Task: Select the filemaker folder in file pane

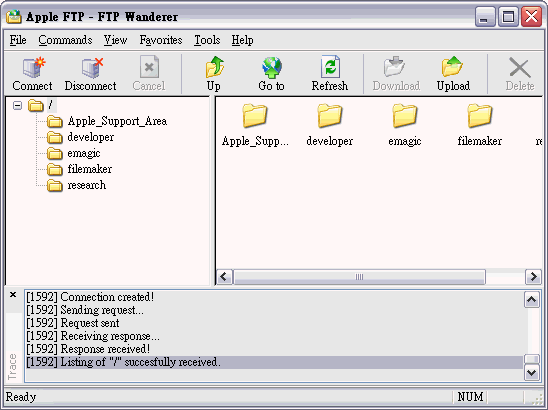Action: [x=480, y=125]
